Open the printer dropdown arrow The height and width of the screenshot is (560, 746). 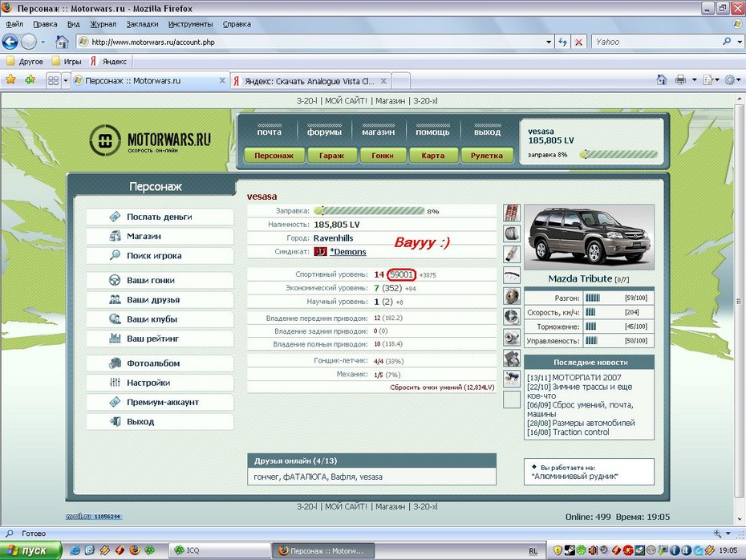[694, 80]
